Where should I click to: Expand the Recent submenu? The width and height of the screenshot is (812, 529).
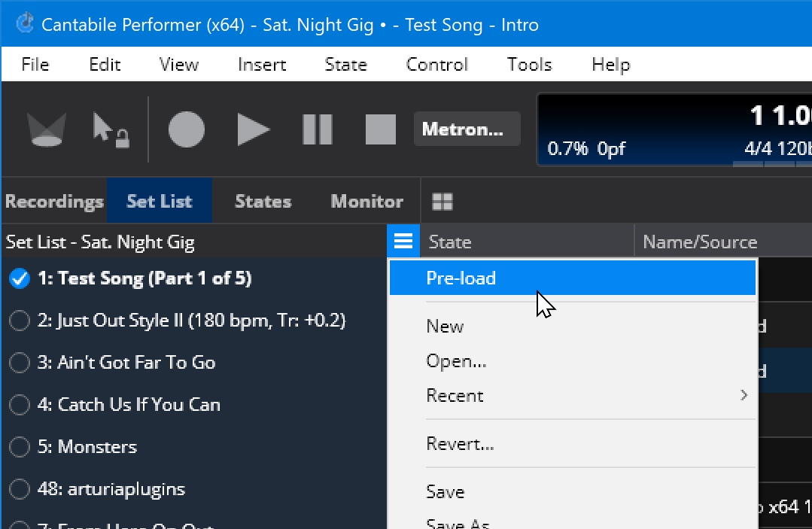[x=572, y=396]
